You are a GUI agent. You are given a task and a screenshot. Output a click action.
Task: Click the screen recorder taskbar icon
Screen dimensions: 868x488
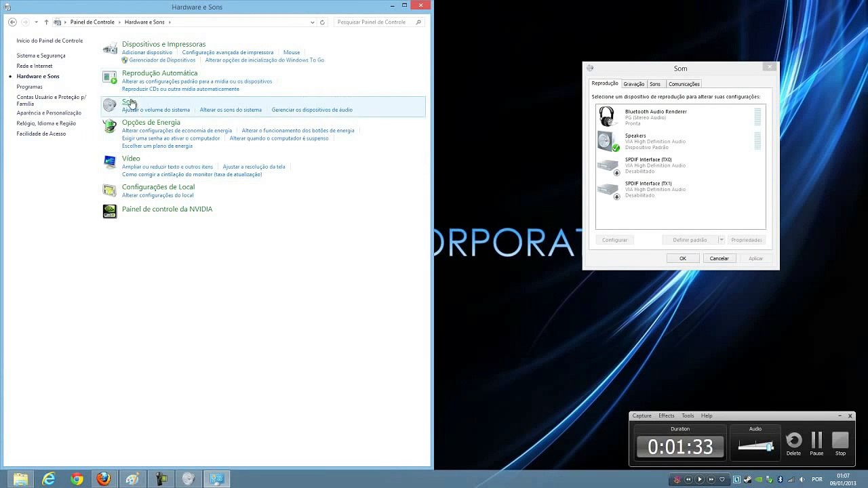(x=161, y=479)
